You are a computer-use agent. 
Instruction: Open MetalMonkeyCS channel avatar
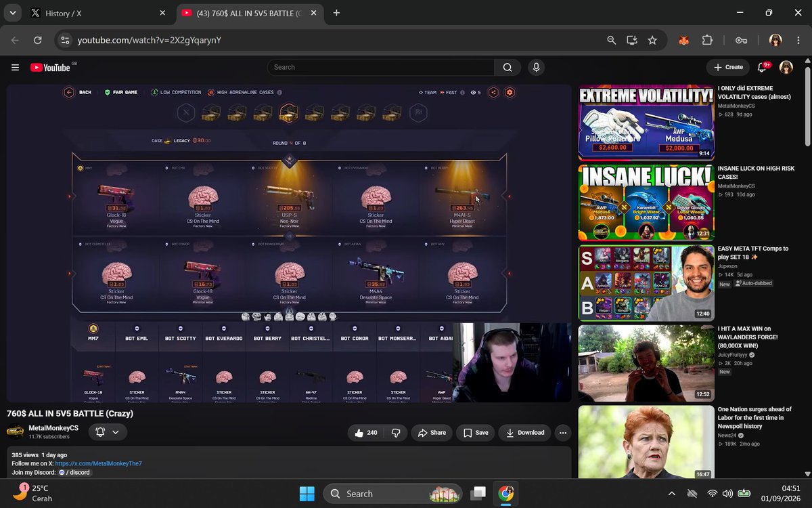[15, 432]
